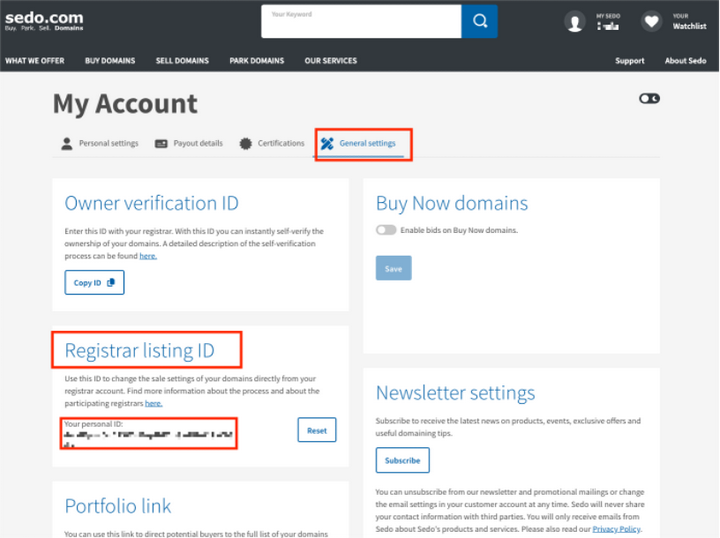Toggle the dark mode switch near My Account
The height and width of the screenshot is (538, 720).
pos(649,99)
